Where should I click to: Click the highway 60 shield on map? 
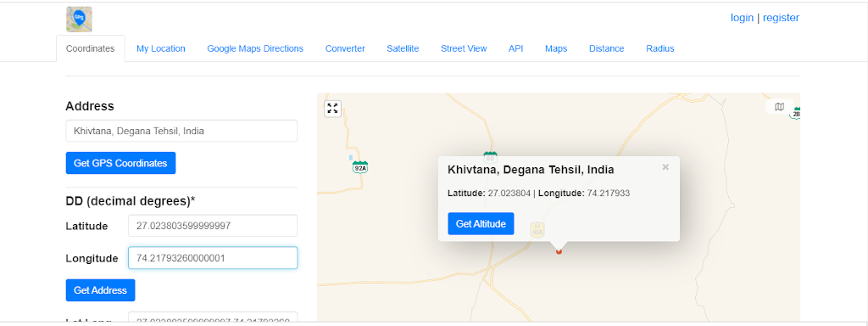(x=490, y=157)
